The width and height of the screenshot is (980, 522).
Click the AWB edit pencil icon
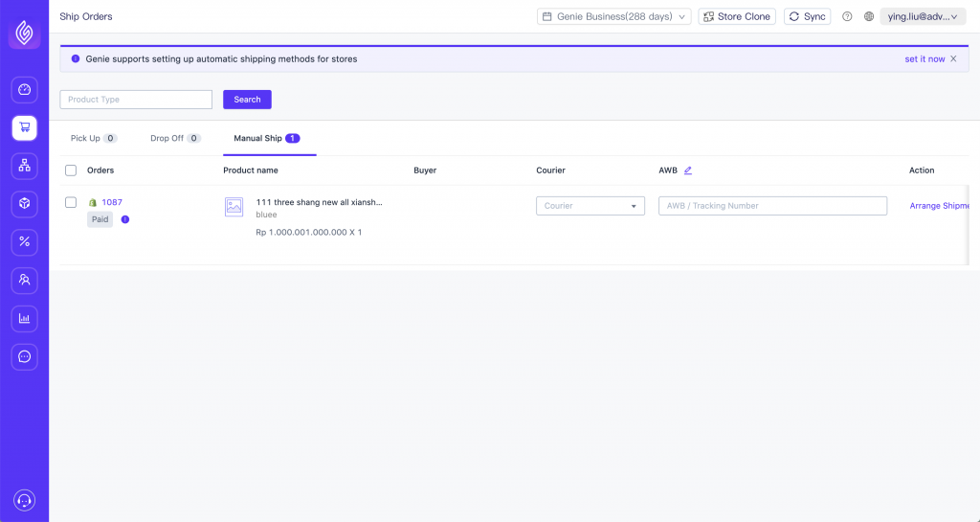click(x=687, y=170)
